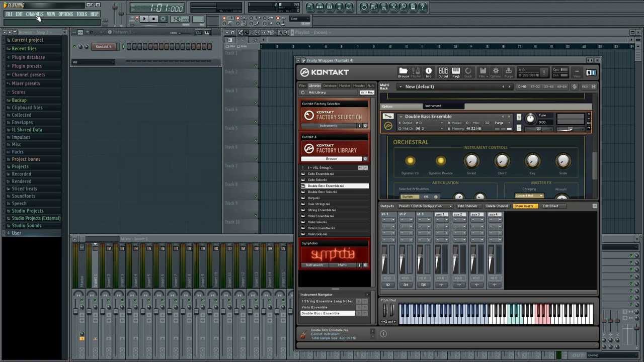Toggle Dynamic Release yellow button

tap(441, 161)
